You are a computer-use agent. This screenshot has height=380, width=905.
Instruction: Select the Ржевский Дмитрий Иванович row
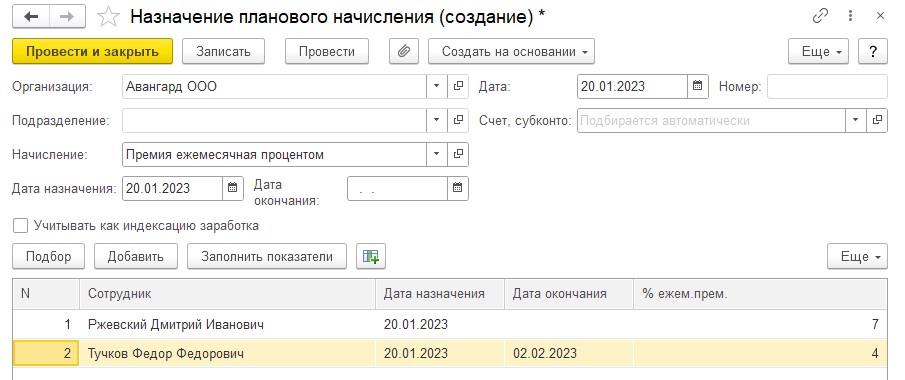pyautogui.click(x=450, y=325)
